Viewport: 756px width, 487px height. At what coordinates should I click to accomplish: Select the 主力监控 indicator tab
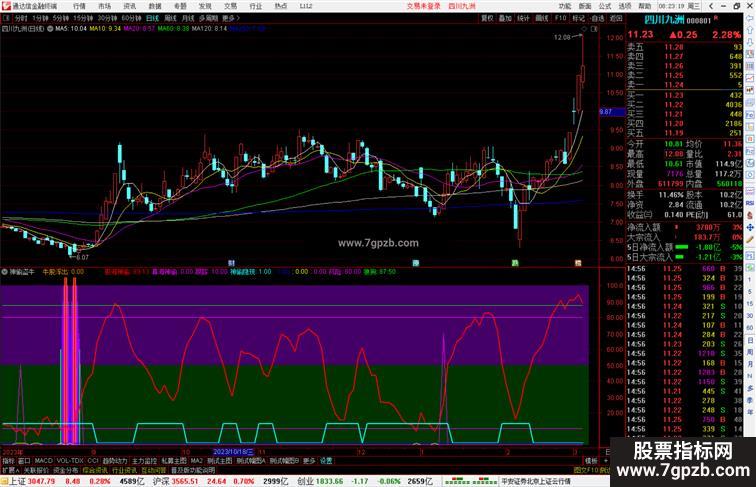pos(145,461)
